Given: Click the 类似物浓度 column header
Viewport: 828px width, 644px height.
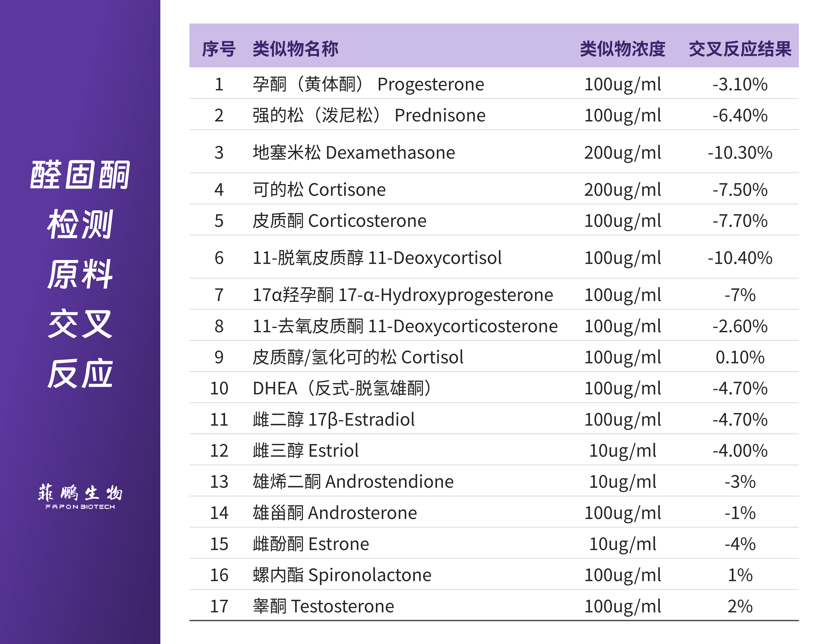Looking at the screenshot, I should [x=622, y=49].
